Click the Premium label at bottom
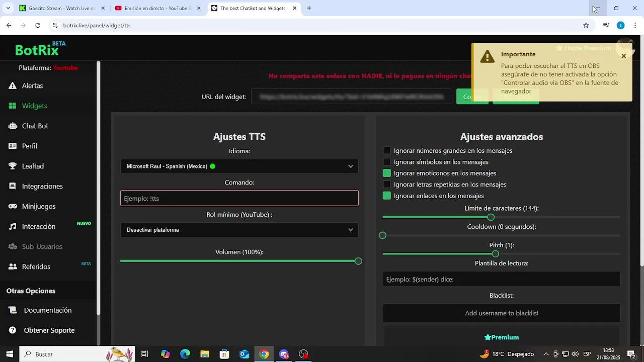Viewport: 644px width, 362px height. 502,337
